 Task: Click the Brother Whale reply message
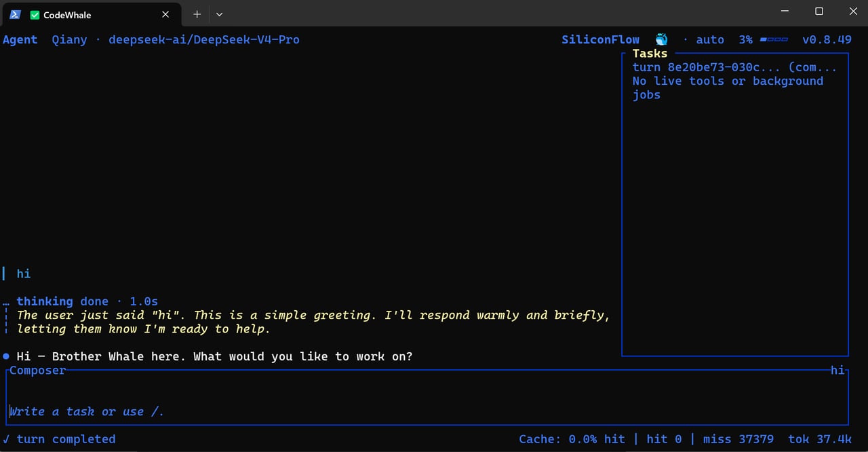(x=214, y=356)
